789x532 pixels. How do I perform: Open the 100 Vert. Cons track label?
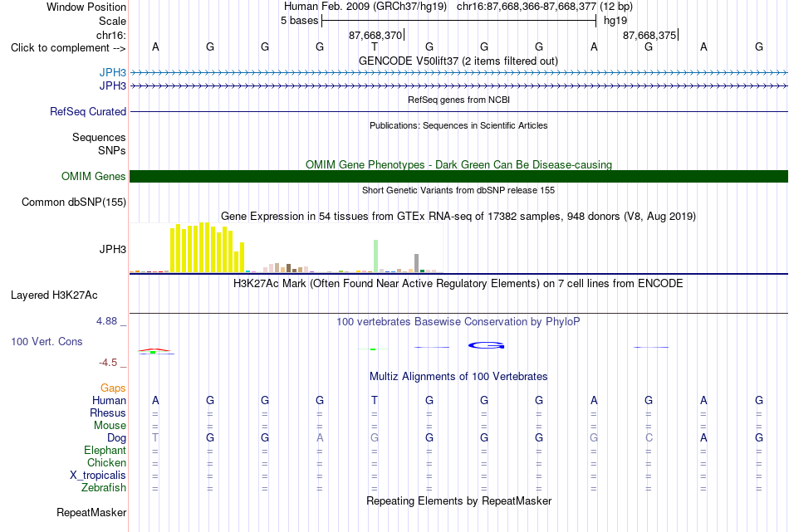[47, 341]
